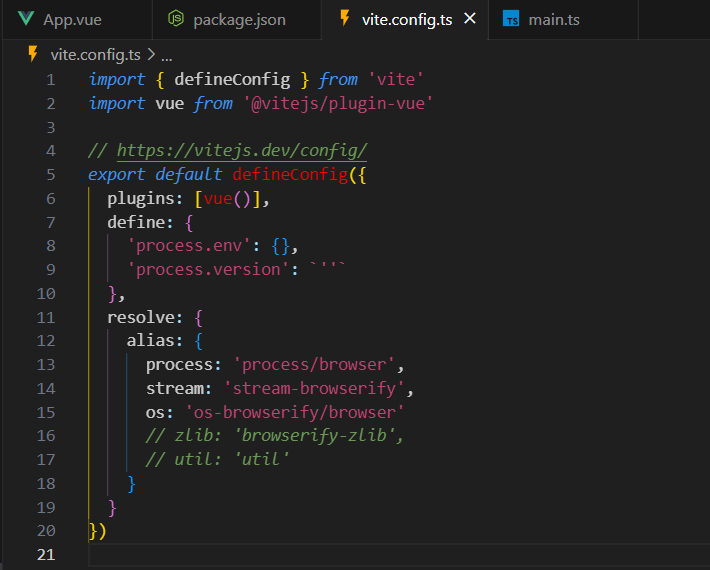Open the main.ts tab
Image resolution: width=710 pixels, height=570 pixels.
coord(563,19)
